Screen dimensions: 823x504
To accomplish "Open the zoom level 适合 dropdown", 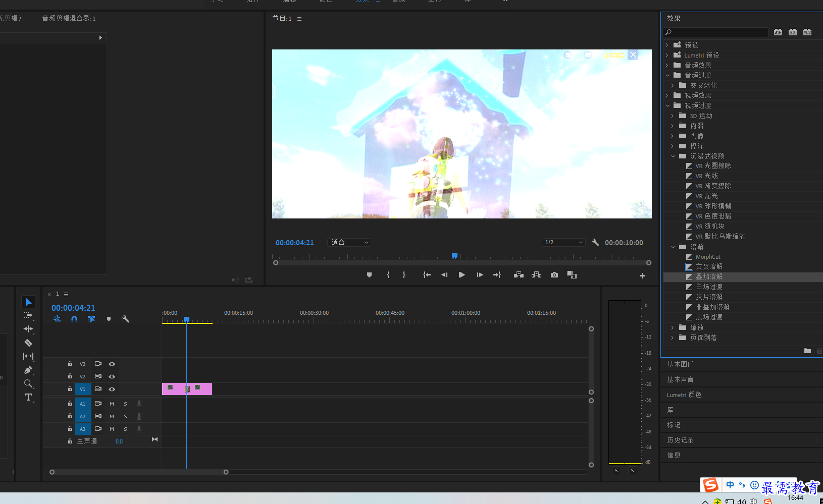I will point(349,243).
